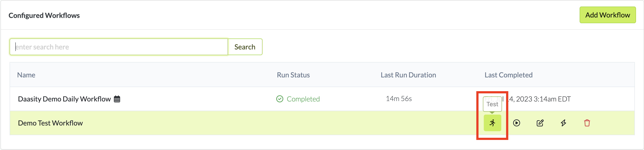This screenshot has height=150, width=644.
Task: Open the Daasity Demo Daily Workflow row
Action: click(x=64, y=99)
